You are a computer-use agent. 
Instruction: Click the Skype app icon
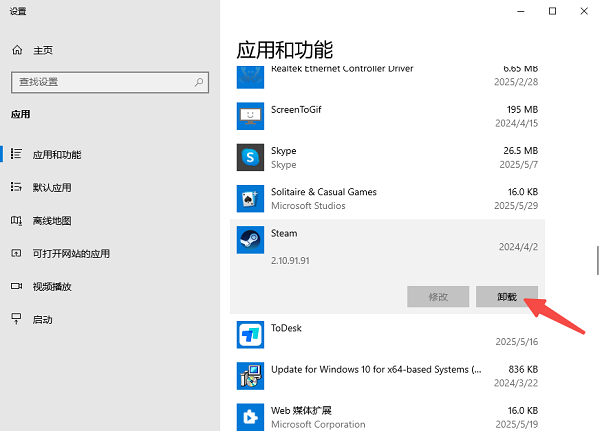click(249, 157)
